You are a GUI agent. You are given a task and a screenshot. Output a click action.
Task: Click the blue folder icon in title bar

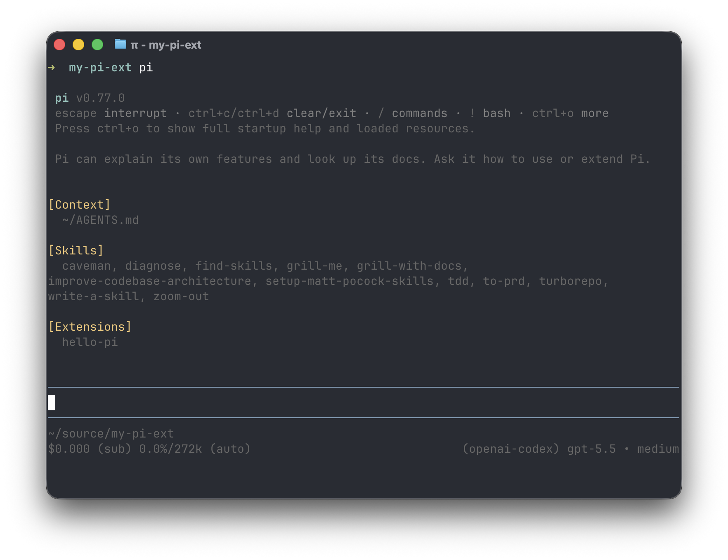coord(120,44)
